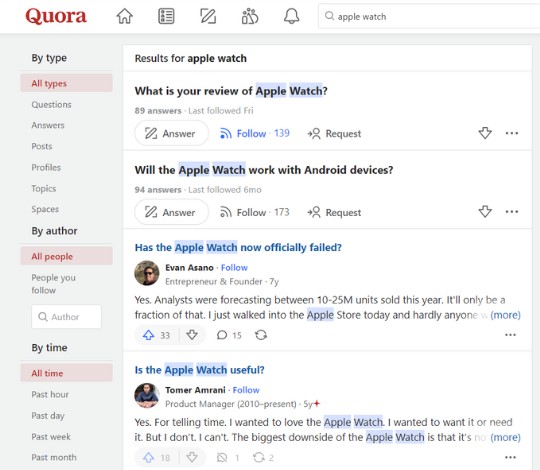
Task: Open more options for Android devices question
Action: point(512,211)
